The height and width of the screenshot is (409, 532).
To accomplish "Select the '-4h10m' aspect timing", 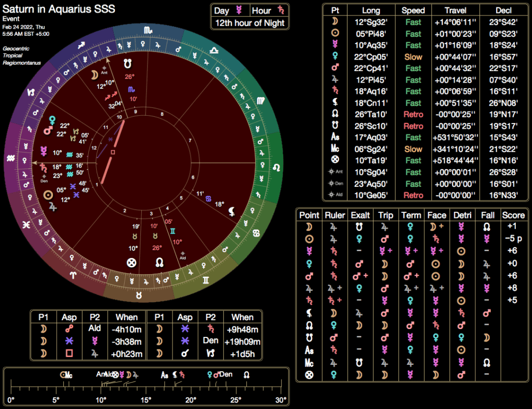I will [x=127, y=330].
